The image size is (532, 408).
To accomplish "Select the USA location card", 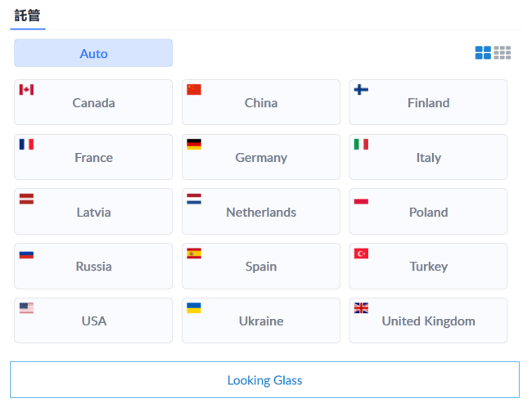I will pos(93,321).
